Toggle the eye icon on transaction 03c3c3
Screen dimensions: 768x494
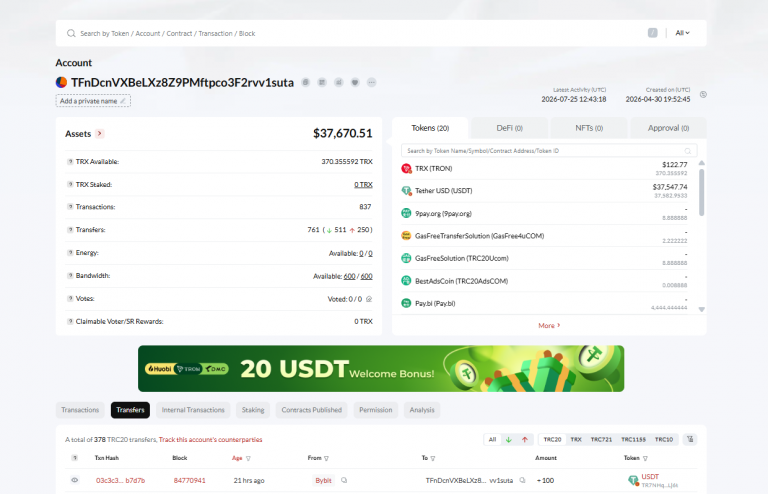(74, 480)
